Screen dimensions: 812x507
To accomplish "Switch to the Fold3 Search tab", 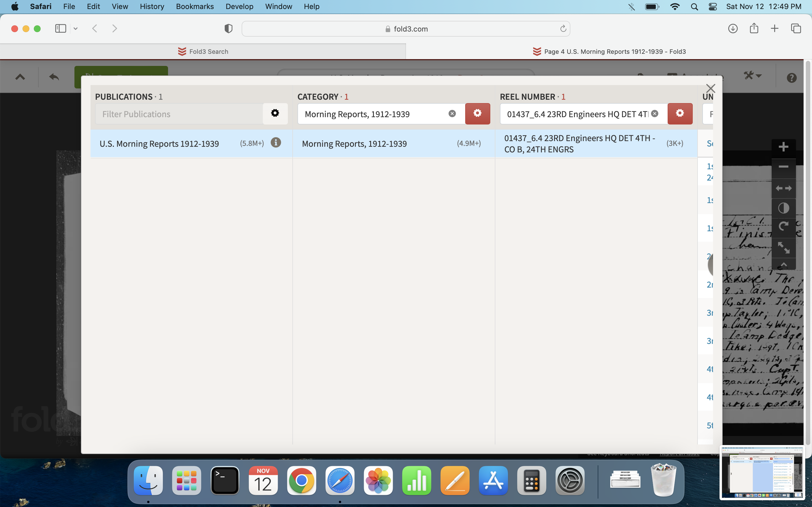I will click(x=203, y=52).
